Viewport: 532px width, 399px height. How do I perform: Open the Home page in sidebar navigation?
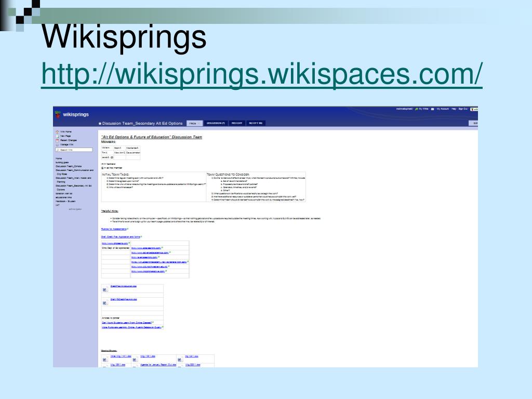[x=59, y=158]
